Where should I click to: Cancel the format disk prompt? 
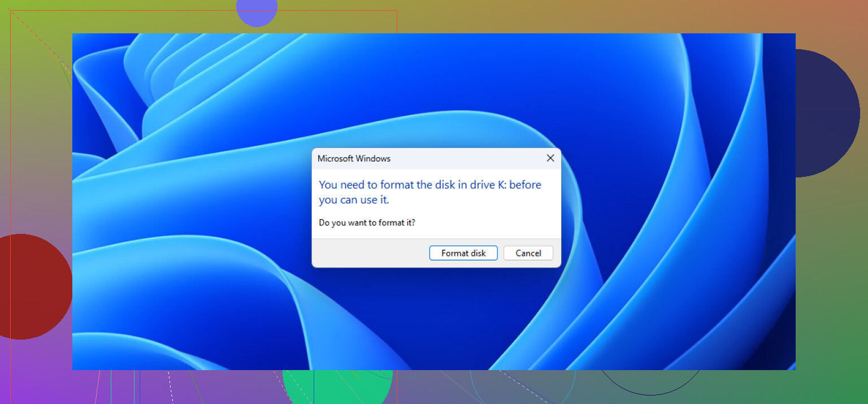click(528, 253)
